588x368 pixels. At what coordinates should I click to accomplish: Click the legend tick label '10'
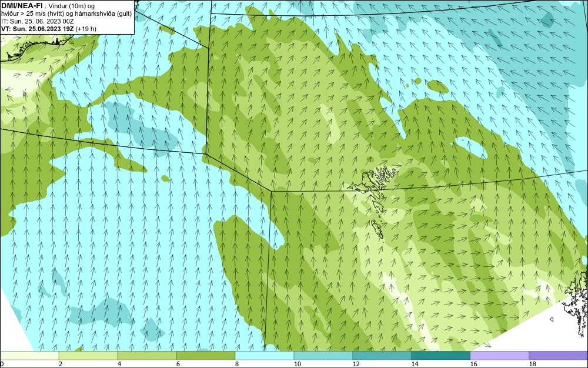click(x=298, y=364)
